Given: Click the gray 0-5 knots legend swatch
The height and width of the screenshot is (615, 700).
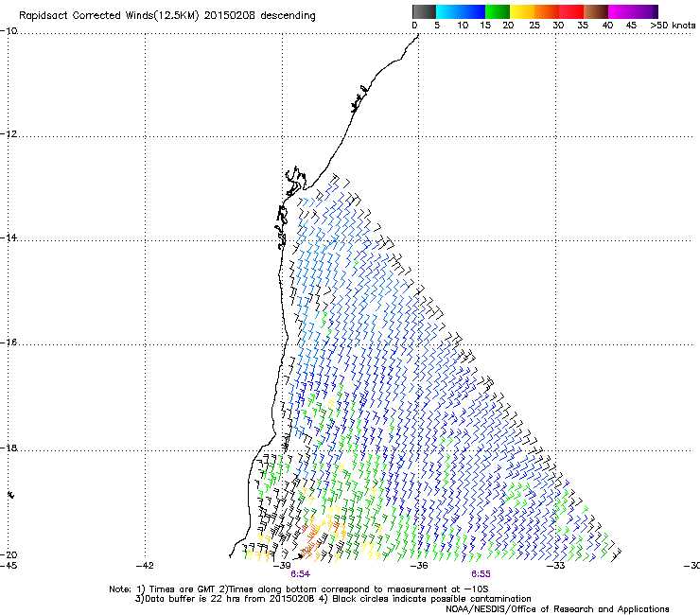Looking at the screenshot, I should point(424,11).
